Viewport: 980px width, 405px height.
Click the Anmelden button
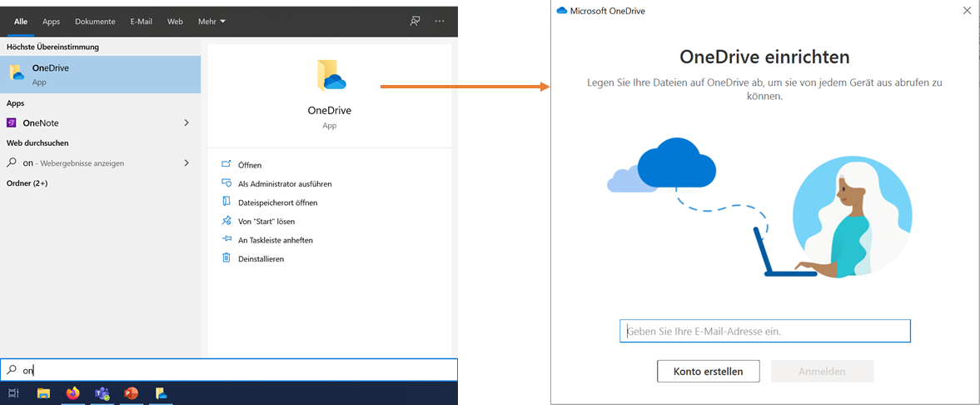tap(822, 371)
